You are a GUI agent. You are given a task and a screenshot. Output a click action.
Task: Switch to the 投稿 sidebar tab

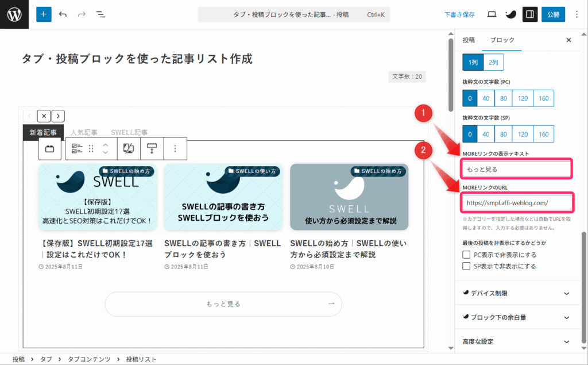pyautogui.click(x=469, y=40)
